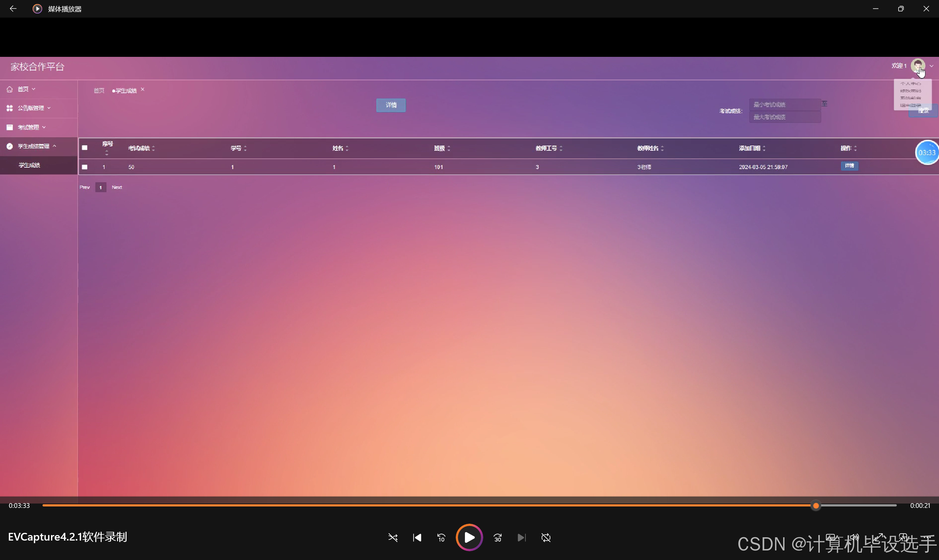Open the subtitles and captions options
This screenshot has width=939, height=560.
830,537
